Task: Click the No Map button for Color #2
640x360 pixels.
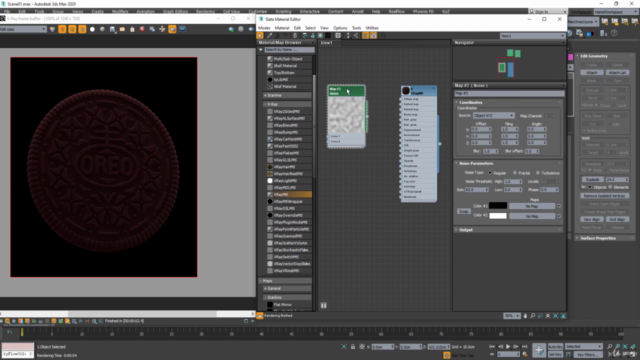Action: coord(532,216)
